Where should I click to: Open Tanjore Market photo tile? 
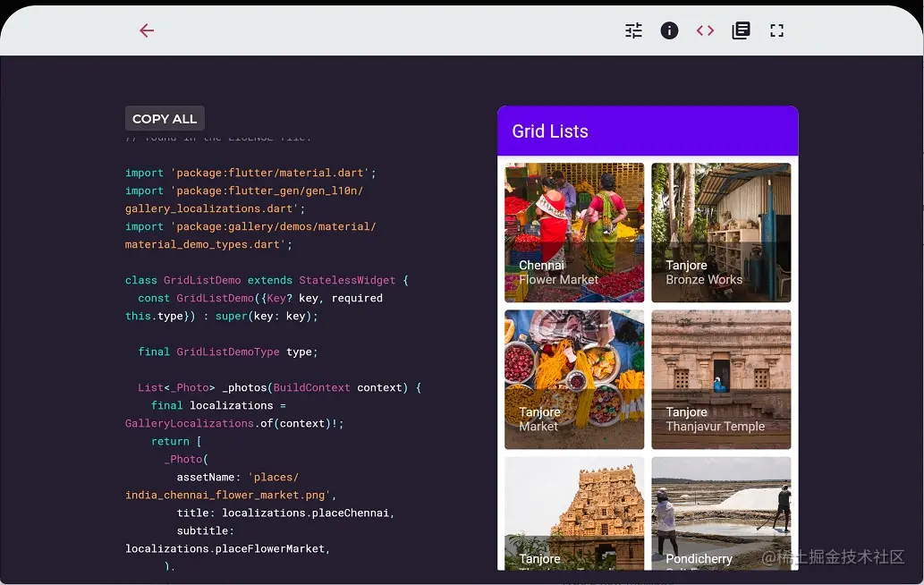click(574, 379)
